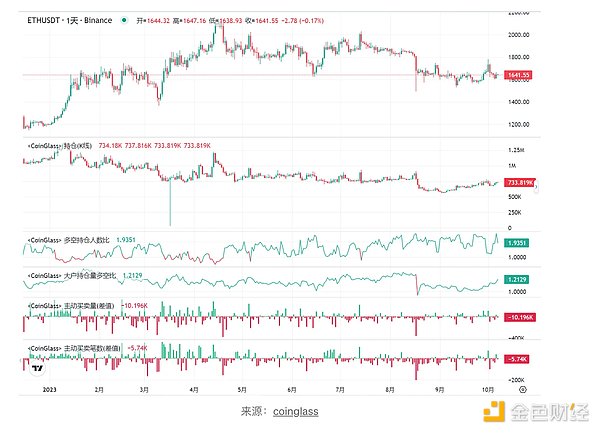600x433 pixels.
Task: Open the coinglass source link
Action: [295, 410]
